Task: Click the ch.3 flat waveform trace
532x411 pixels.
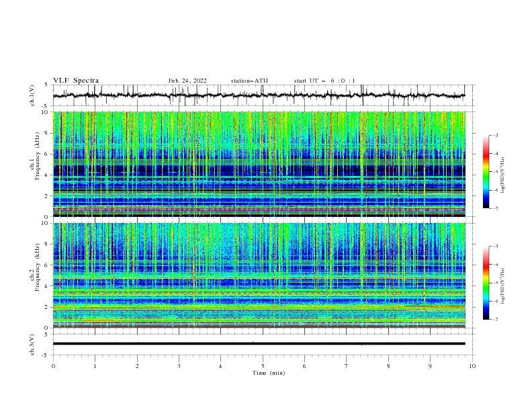Action: pos(259,344)
